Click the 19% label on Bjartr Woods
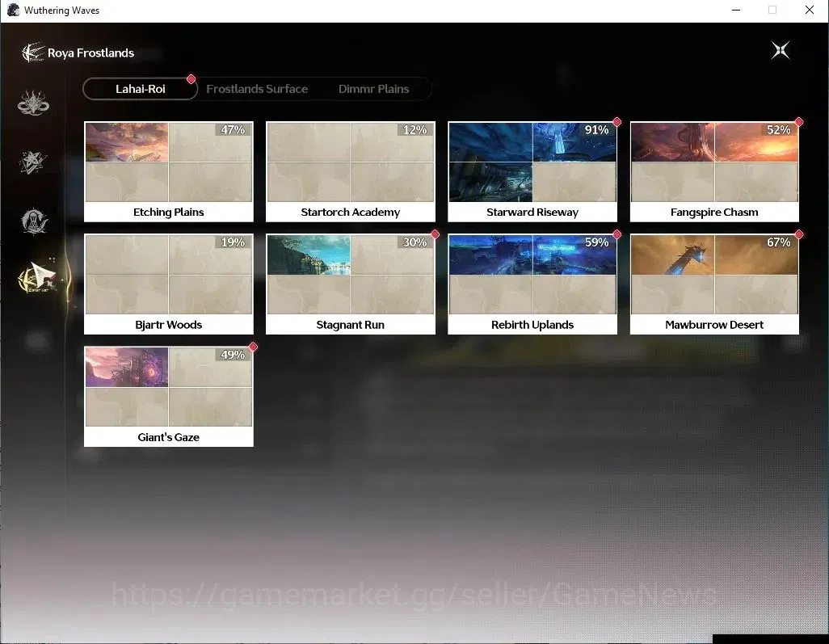Viewport: 829px width, 644px height. 233,242
